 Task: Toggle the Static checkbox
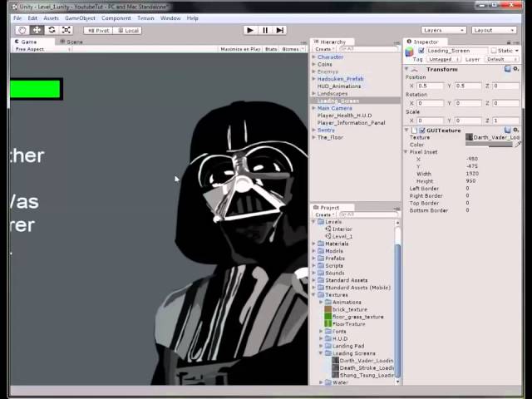click(494, 51)
